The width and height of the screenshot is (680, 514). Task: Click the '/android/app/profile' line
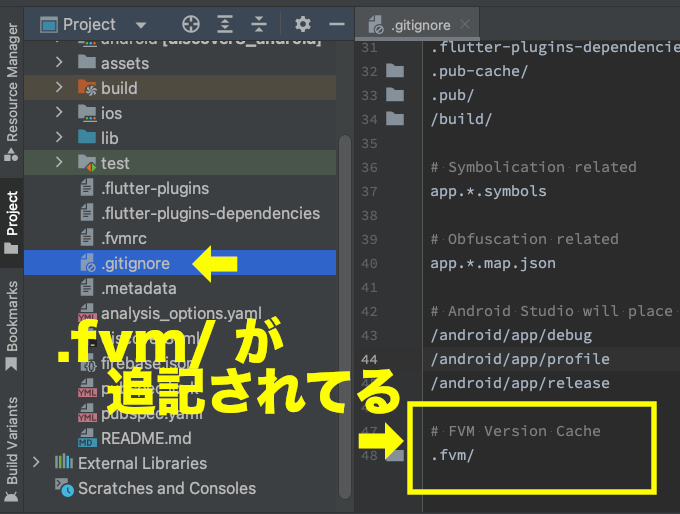(x=520, y=359)
